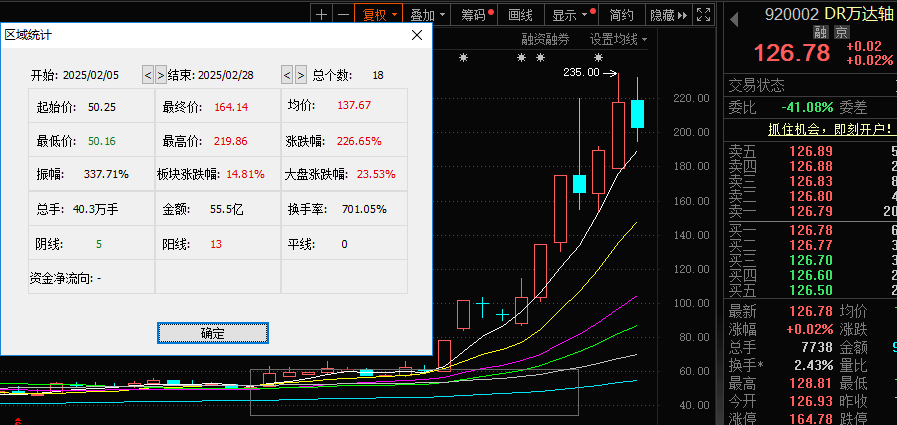
Task: Click big current price 126.78
Action: pyautogui.click(x=792, y=53)
